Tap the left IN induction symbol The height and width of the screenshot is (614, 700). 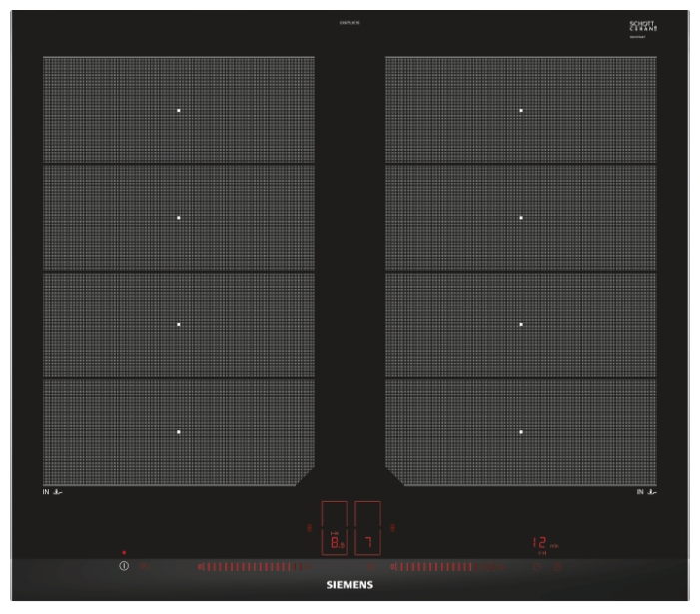click(54, 492)
